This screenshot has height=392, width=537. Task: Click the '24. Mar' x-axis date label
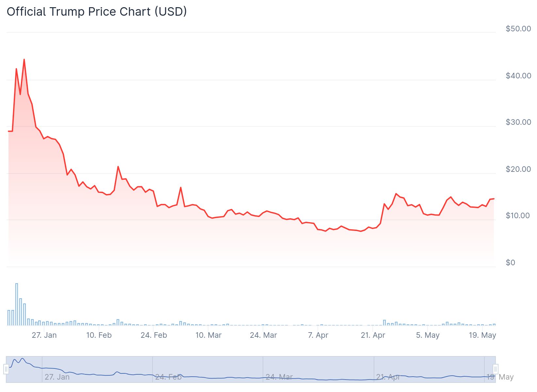[x=263, y=335]
